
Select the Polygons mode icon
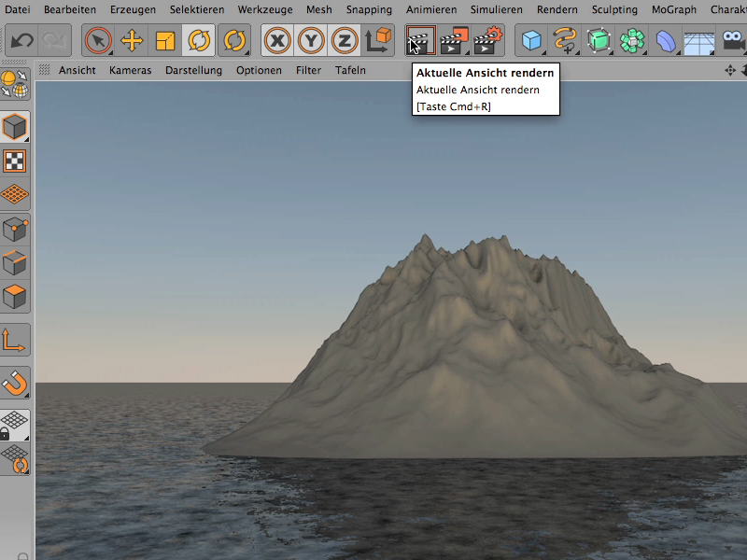click(14, 296)
